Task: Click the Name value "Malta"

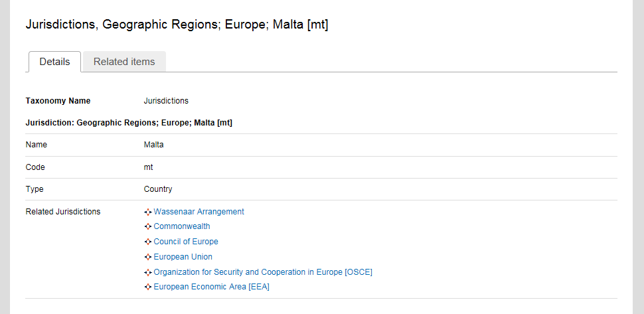Action: pos(153,145)
